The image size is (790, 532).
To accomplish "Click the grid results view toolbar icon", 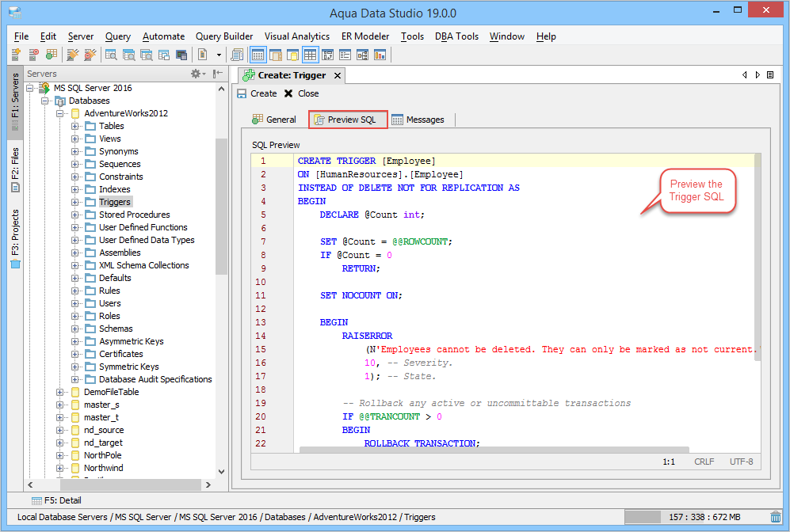I will (310, 55).
